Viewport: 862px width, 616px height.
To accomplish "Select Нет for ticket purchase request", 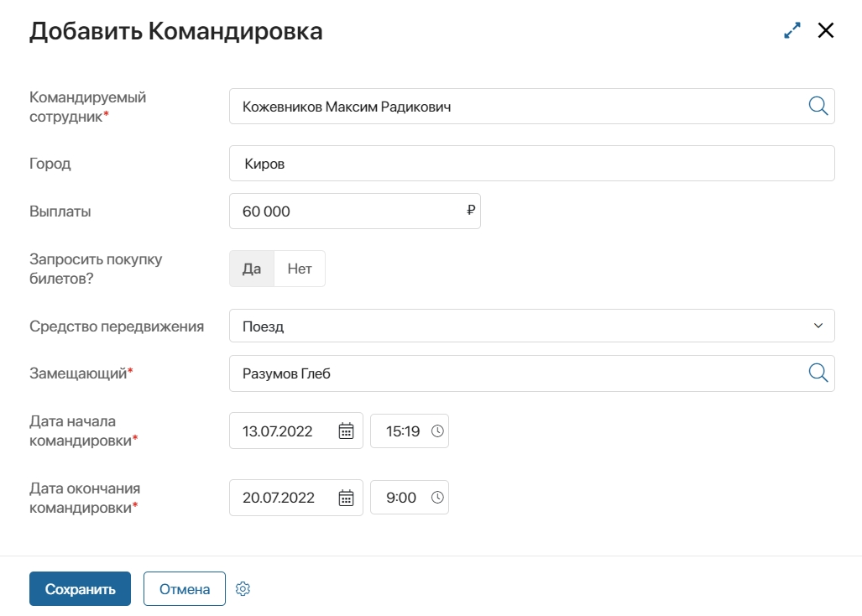I will (300, 269).
